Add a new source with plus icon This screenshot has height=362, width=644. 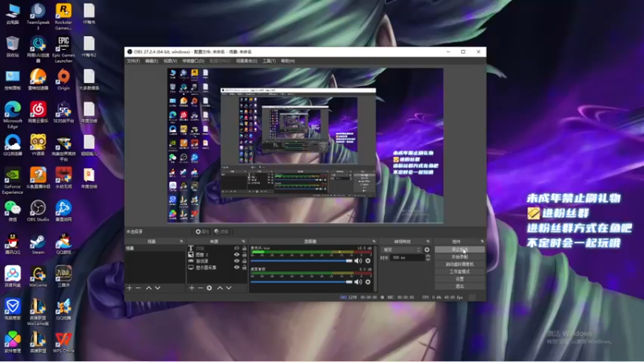click(x=190, y=287)
